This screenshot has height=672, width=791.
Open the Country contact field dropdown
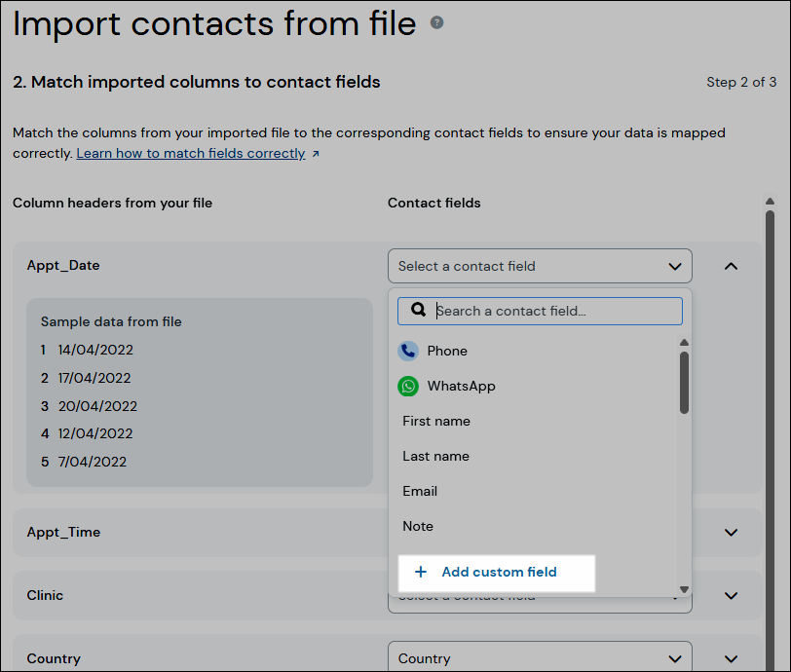539,657
